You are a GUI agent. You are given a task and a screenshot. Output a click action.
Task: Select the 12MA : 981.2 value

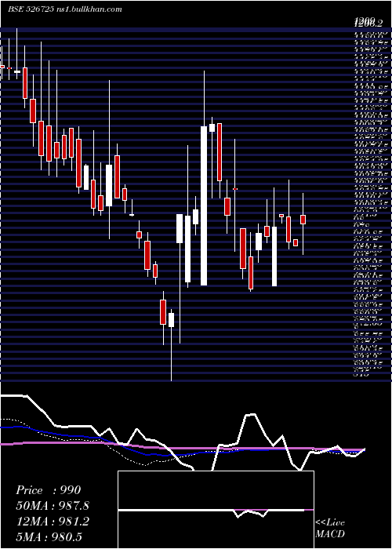[x=53, y=522]
